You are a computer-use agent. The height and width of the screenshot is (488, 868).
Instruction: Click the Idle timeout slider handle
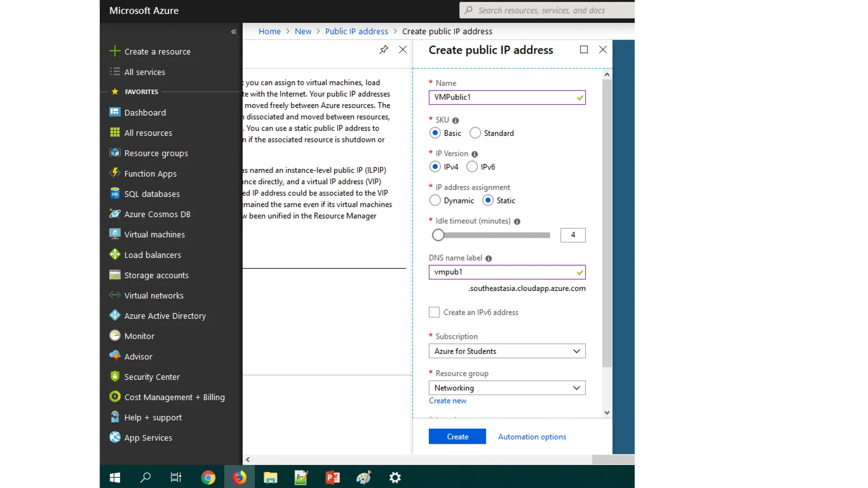(438, 235)
